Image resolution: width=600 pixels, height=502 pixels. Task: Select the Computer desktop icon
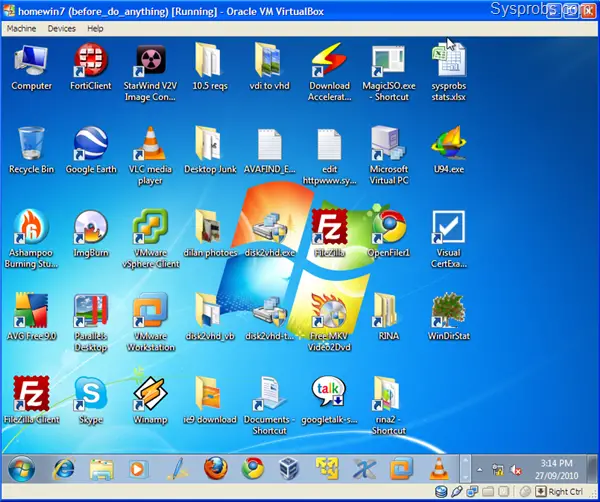(31, 67)
